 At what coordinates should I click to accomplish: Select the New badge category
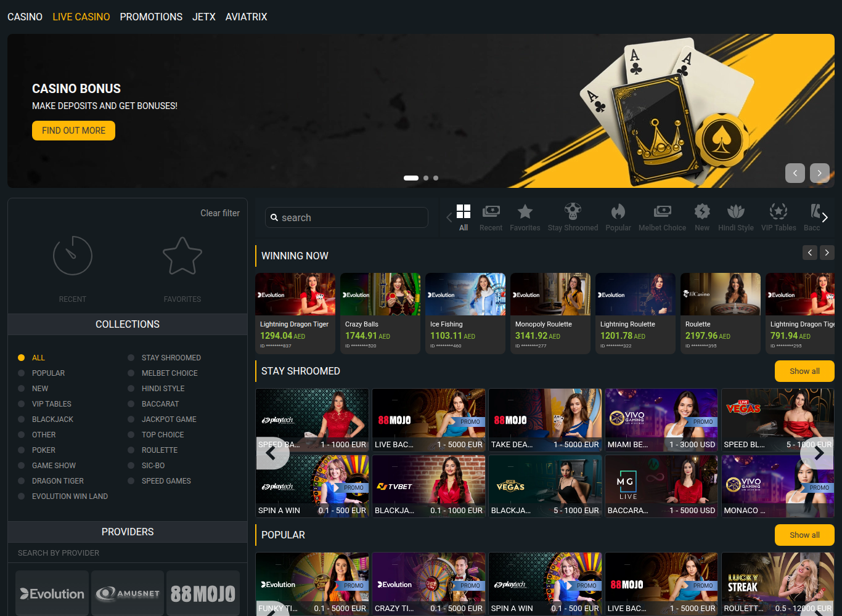pos(701,217)
